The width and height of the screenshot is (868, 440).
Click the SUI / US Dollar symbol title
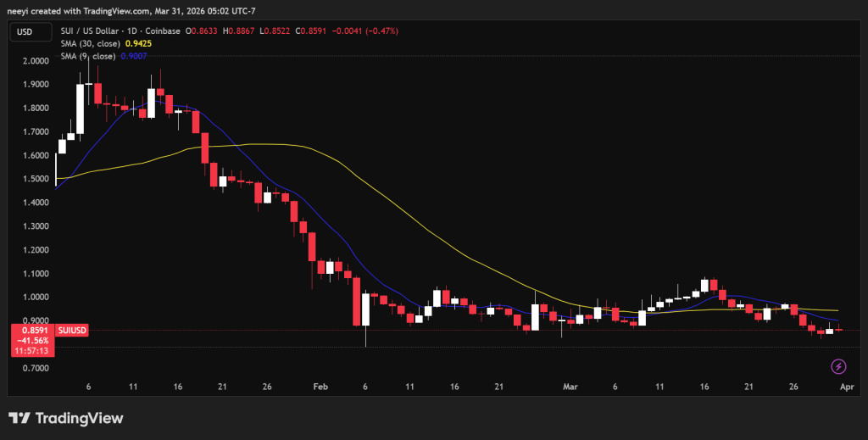click(120, 31)
